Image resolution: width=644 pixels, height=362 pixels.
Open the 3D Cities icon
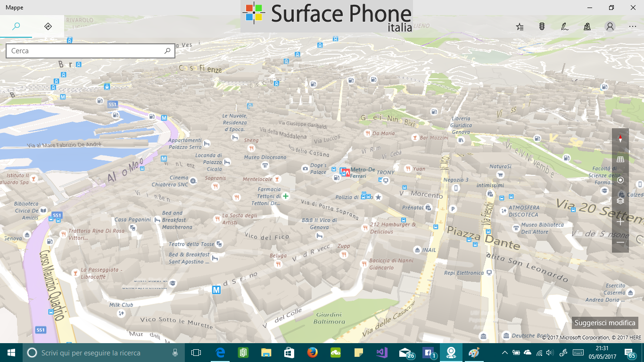587,27
